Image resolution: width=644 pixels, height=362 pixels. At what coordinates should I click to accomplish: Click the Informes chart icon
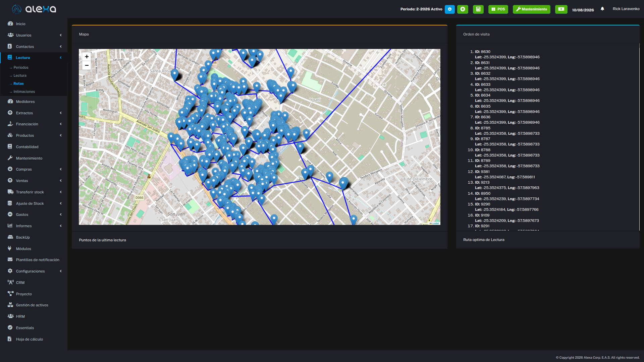coord(10,226)
